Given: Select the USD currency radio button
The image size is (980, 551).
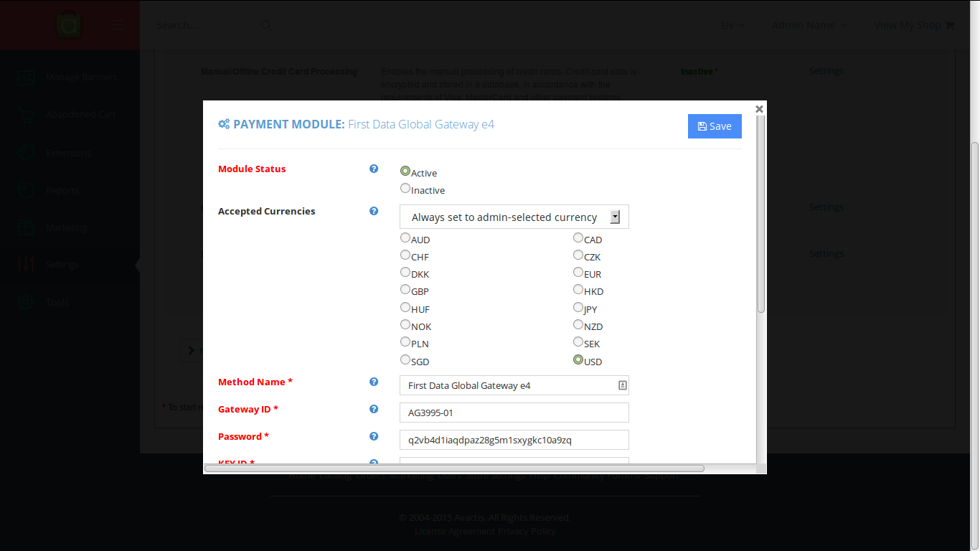Looking at the screenshot, I should 578,359.
